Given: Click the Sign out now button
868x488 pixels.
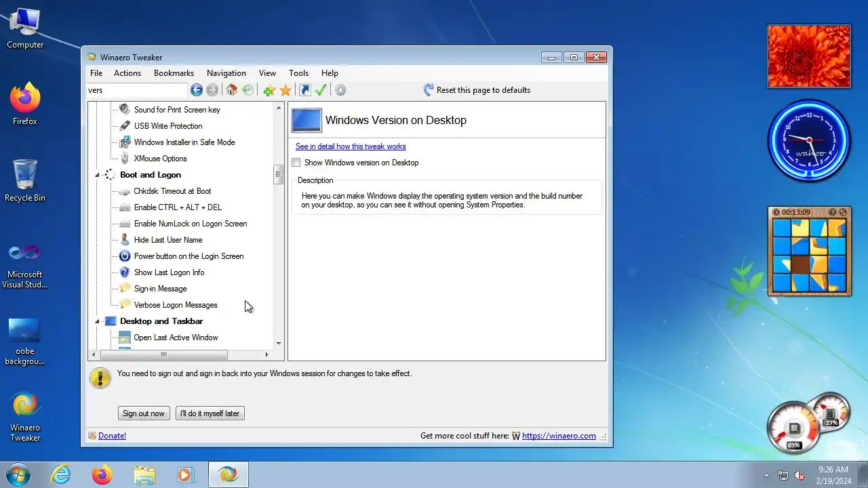Looking at the screenshot, I should click(x=144, y=413).
